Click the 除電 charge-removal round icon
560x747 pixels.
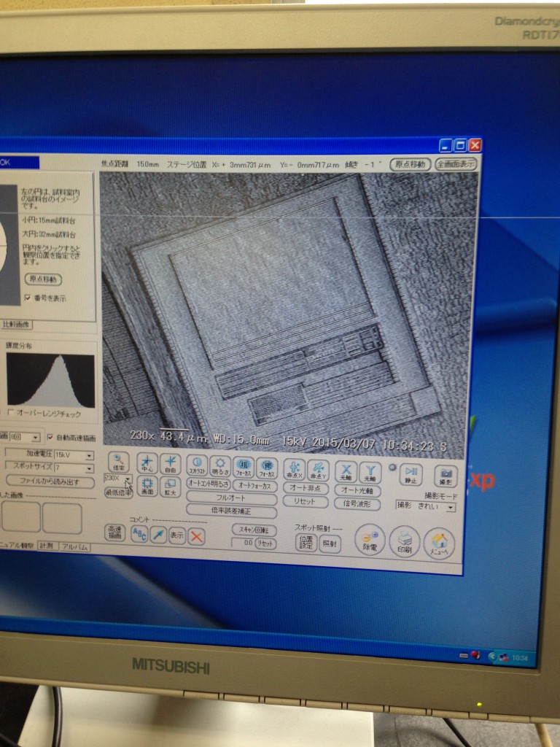[x=370, y=541]
